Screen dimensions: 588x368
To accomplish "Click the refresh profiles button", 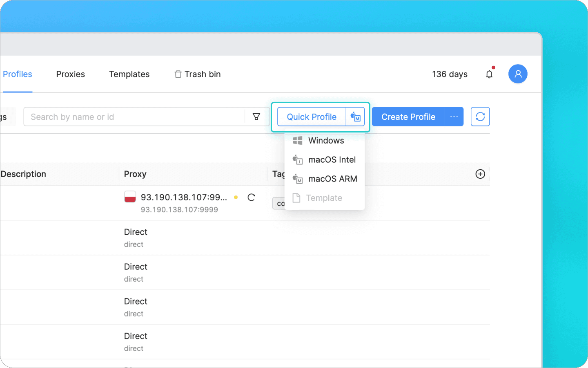I will pyautogui.click(x=480, y=117).
